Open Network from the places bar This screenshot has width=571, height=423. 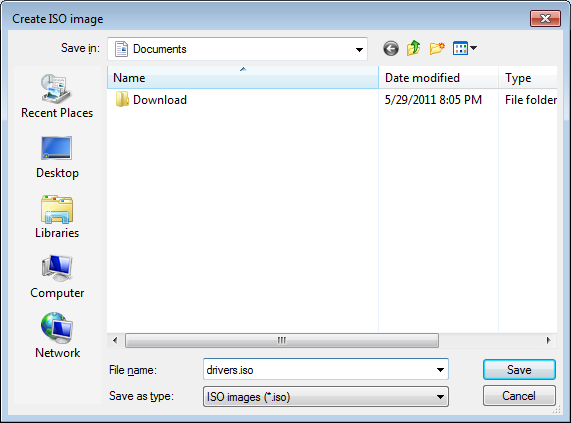(57, 336)
